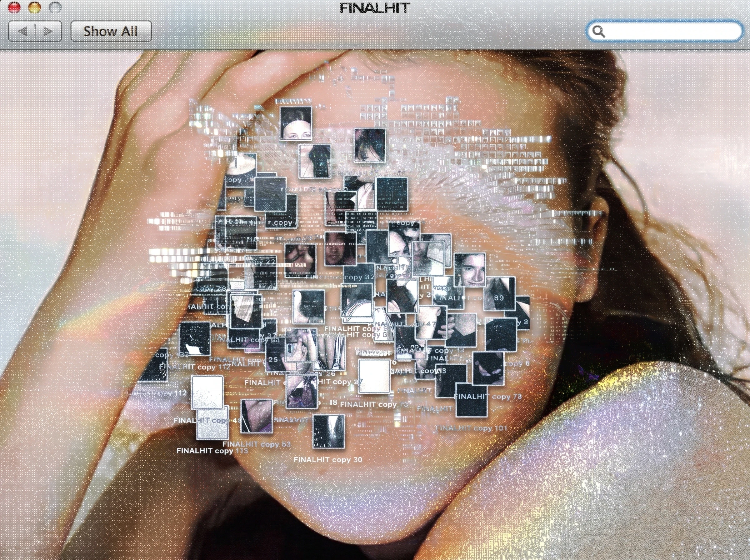Select the "FINALHIT copy 53" label
This screenshot has width=750, height=560.
tap(257, 444)
